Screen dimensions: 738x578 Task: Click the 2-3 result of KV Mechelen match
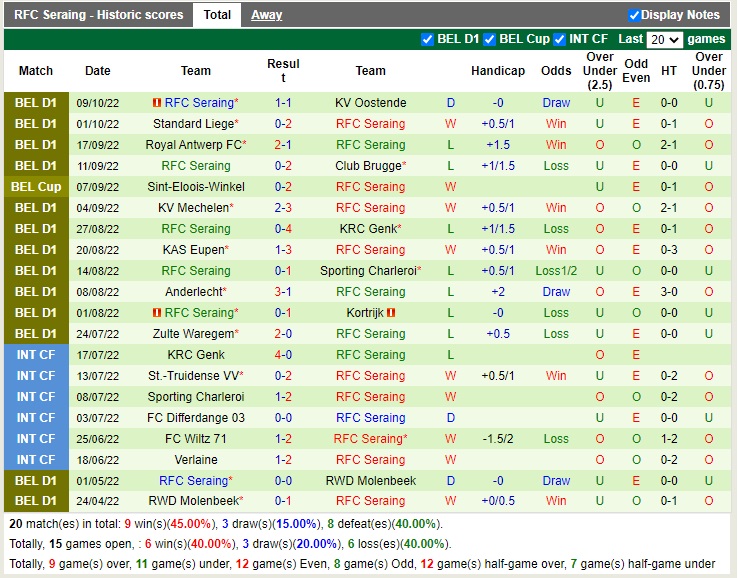(283, 208)
